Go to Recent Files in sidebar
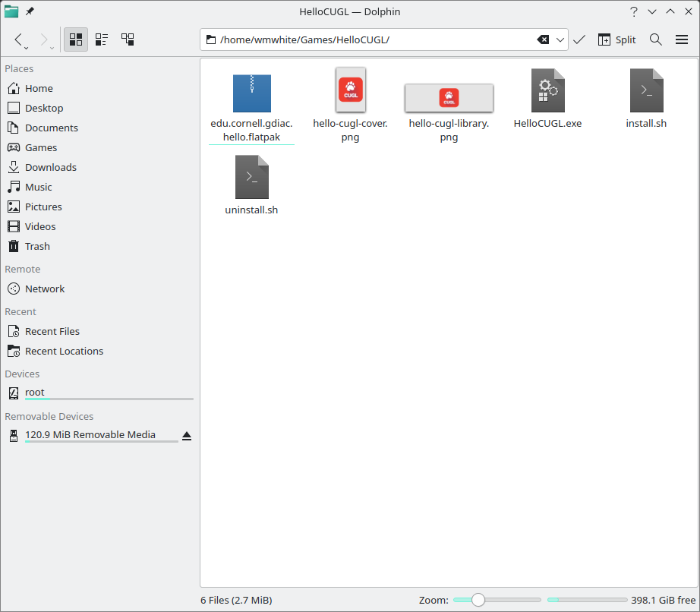 [x=52, y=331]
